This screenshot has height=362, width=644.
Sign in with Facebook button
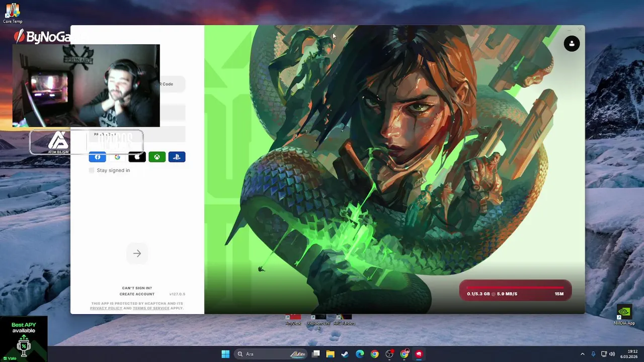tap(98, 157)
